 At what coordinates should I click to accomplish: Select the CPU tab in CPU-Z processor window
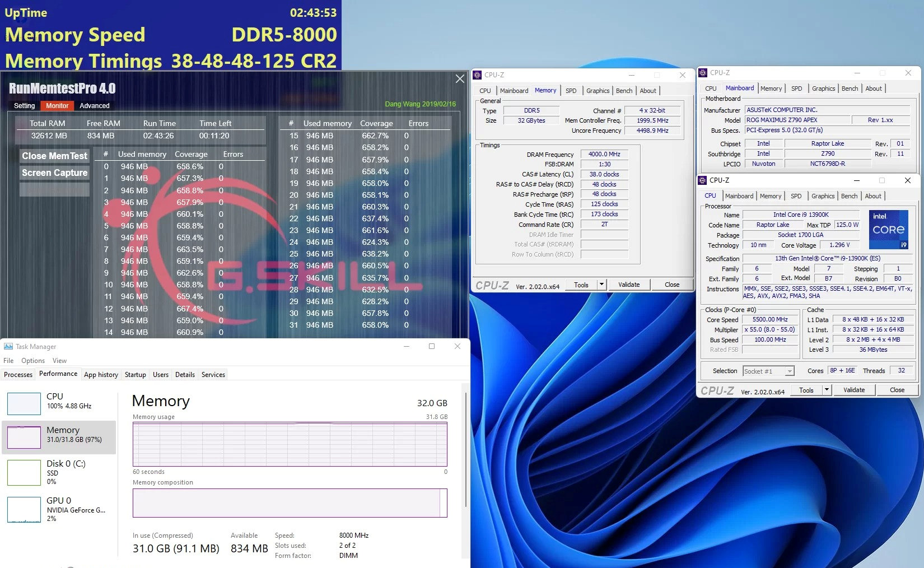tap(710, 195)
